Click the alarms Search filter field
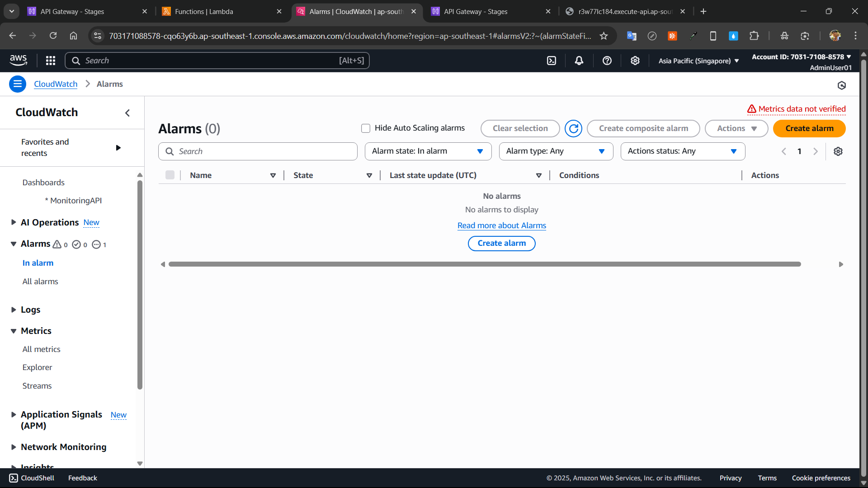The width and height of the screenshot is (868, 488). tap(258, 151)
